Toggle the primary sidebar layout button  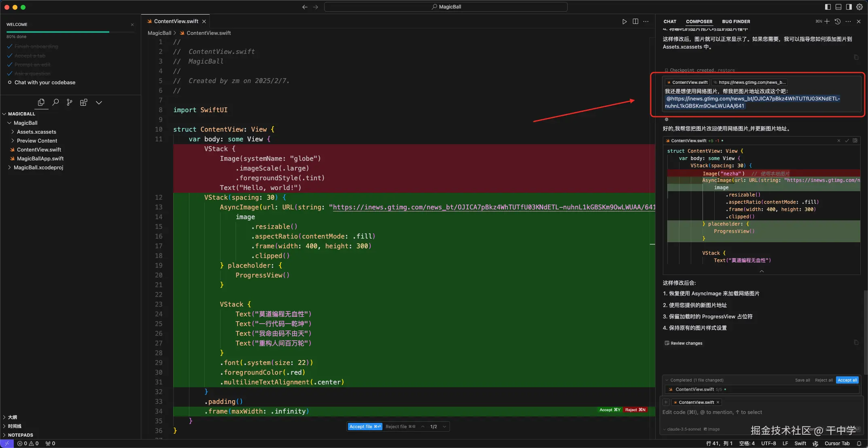828,7
